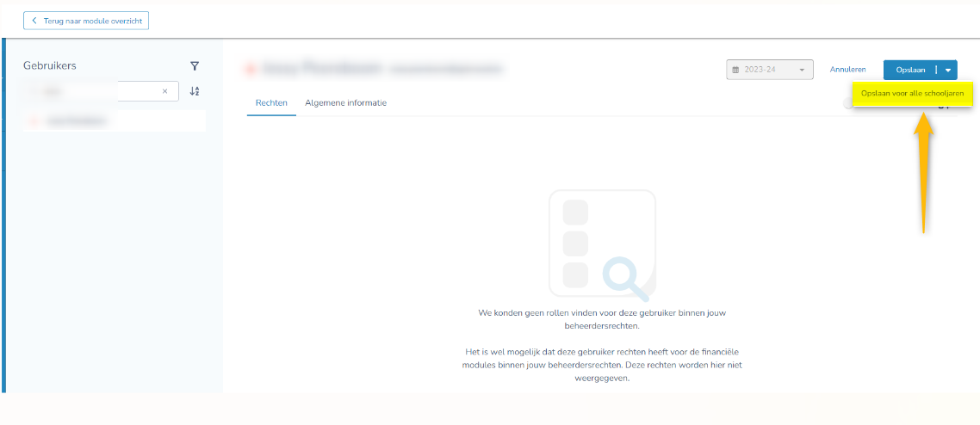980x425 pixels.
Task: Click the calendar icon in the school year selector
Action: [x=735, y=70]
